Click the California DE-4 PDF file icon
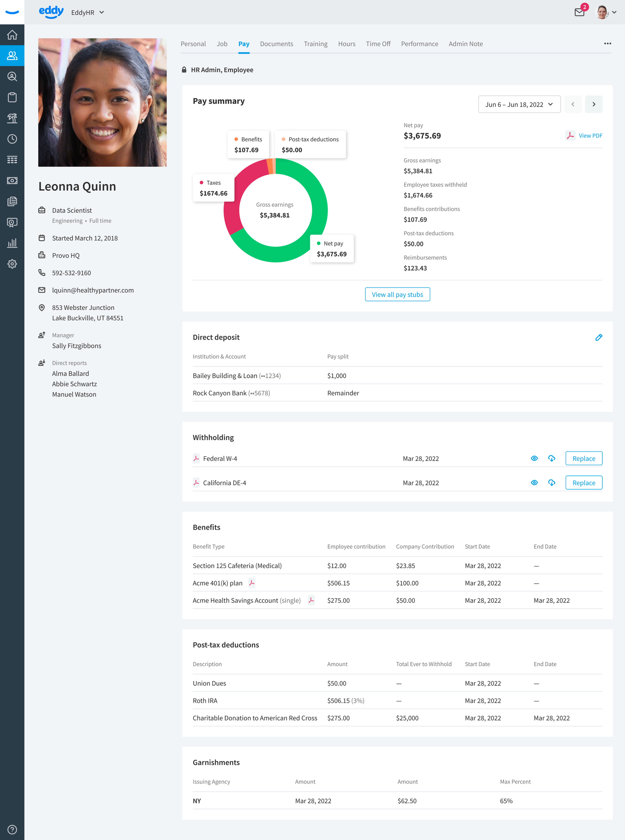The height and width of the screenshot is (840, 625). (x=196, y=482)
